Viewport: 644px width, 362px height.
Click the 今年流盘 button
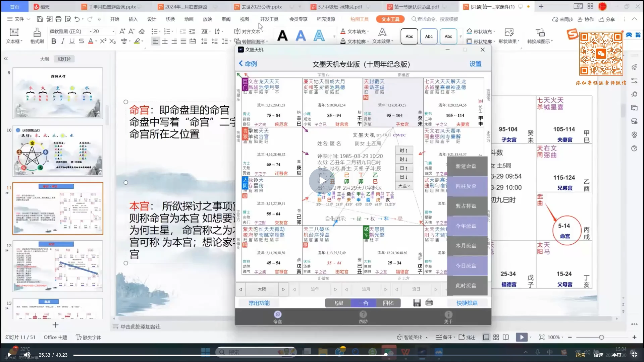(466, 226)
